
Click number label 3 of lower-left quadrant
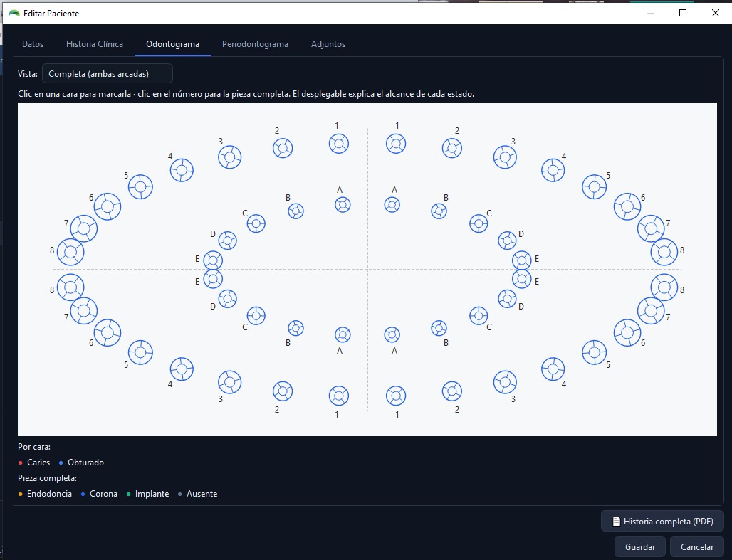coord(221,399)
